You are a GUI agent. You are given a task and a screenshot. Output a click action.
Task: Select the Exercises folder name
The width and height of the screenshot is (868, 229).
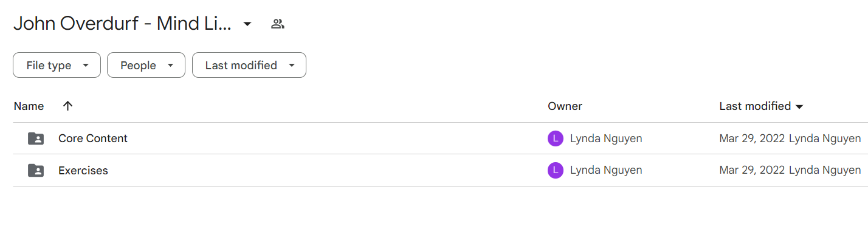(83, 171)
